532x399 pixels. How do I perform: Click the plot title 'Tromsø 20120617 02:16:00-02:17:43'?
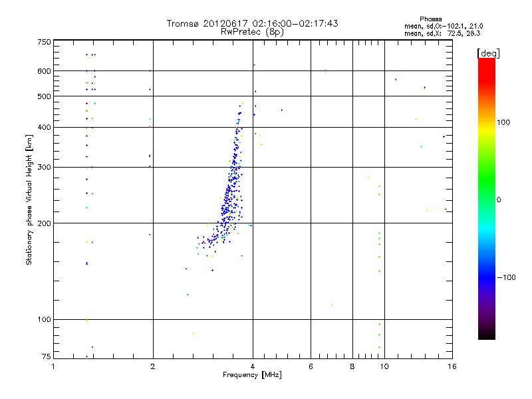pos(252,23)
